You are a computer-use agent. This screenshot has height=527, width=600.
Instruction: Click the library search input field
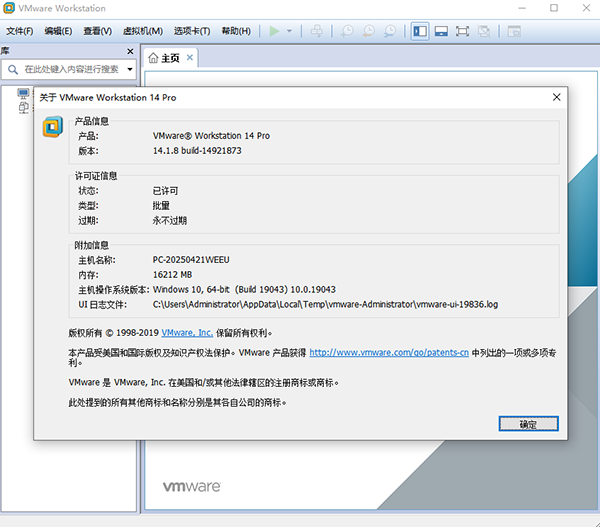(x=71, y=69)
